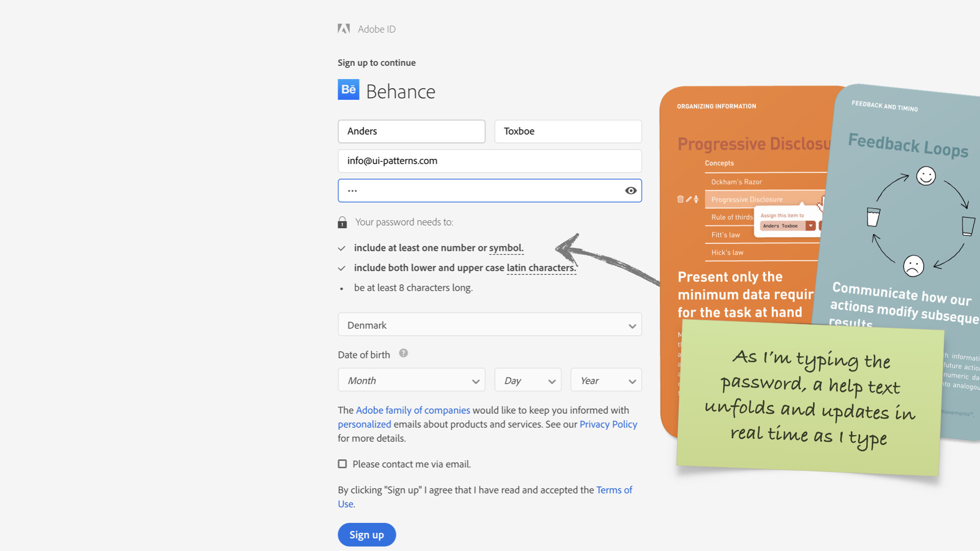
Task: Click the email field containing info@ui-patterns.com
Action: click(489, 161)
